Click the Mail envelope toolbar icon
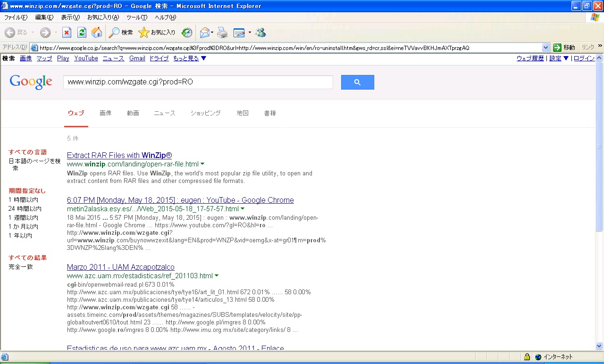 coord(204,33)
